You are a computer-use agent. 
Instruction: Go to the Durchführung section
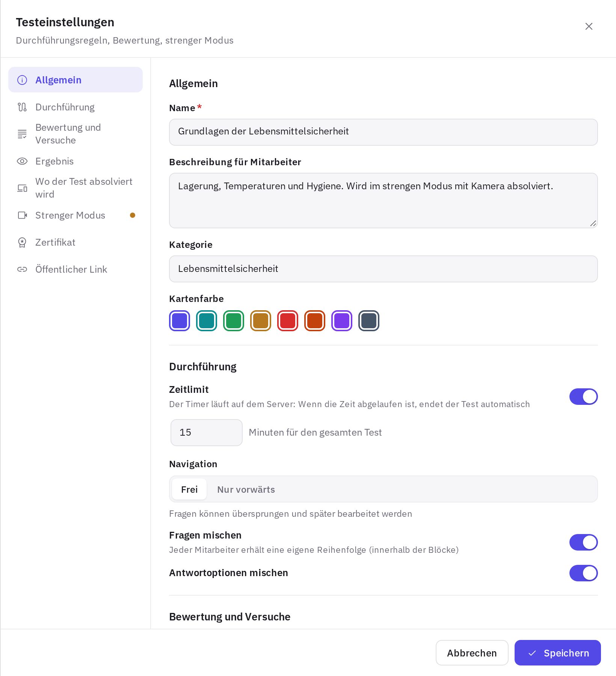pos(75,107)
